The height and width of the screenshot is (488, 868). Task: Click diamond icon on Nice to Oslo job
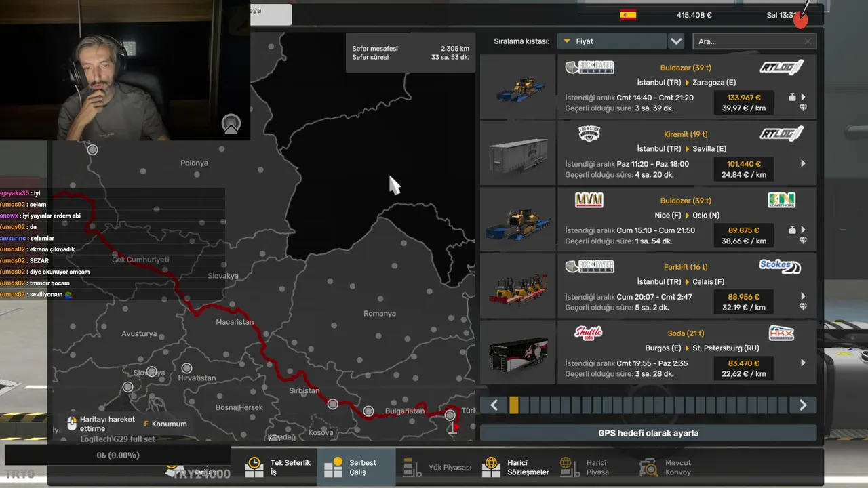point(803,240)
